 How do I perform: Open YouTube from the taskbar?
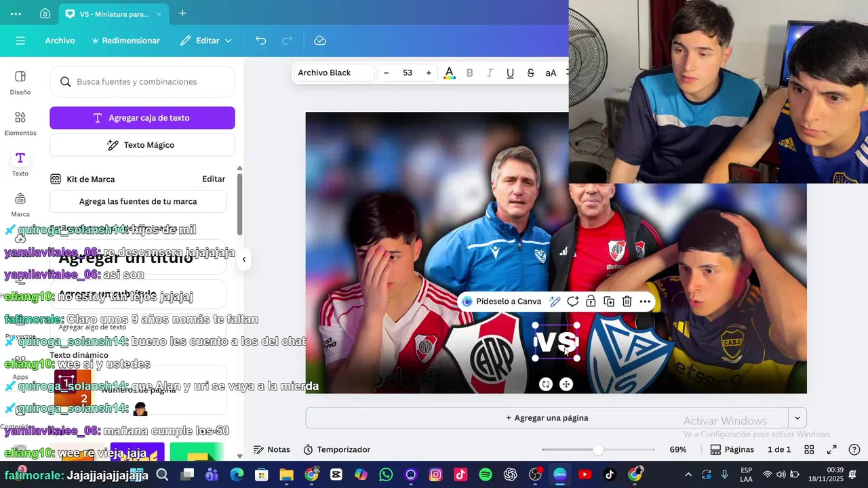(x=585, y=474)
